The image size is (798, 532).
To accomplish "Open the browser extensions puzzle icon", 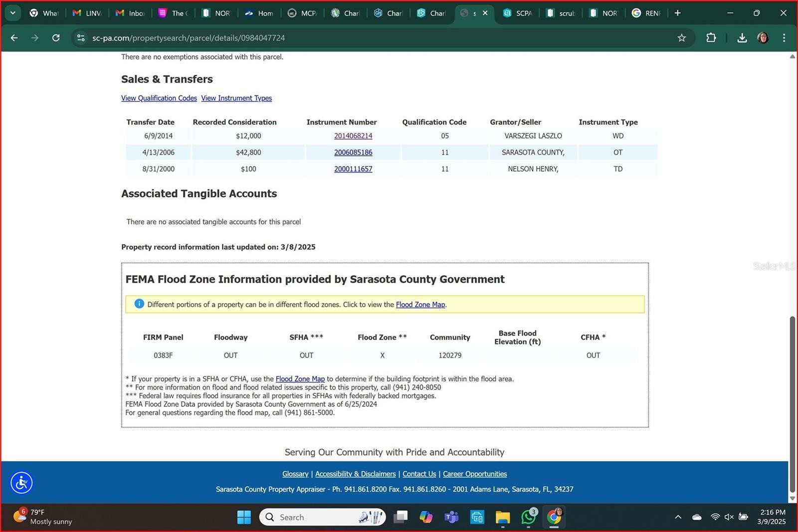I will pos(711,38).
